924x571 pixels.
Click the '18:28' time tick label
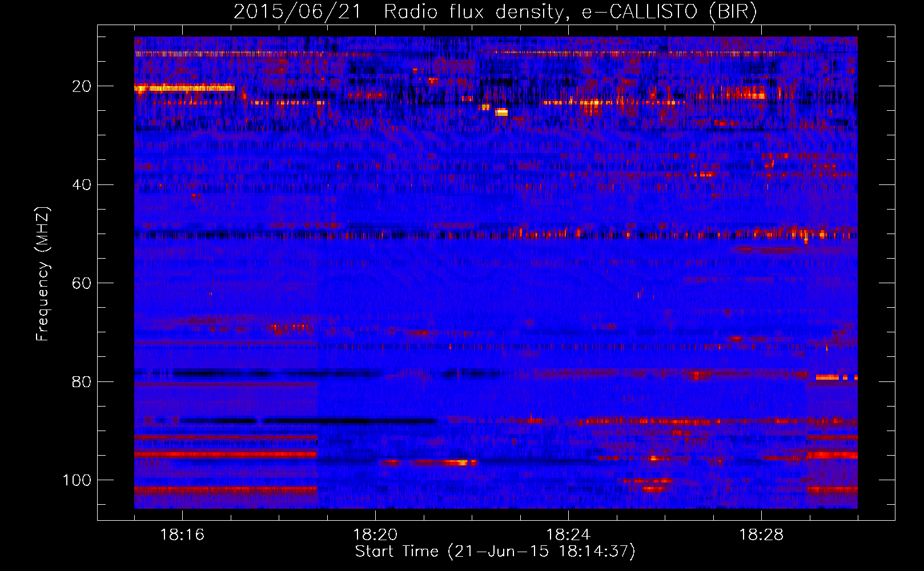pyautogui.click(x=761, y=535)
